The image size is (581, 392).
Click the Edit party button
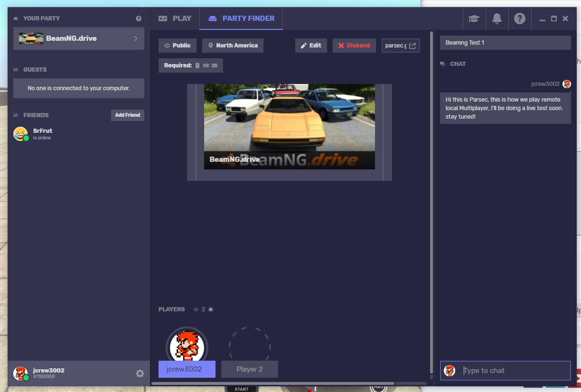click(311, 46)
